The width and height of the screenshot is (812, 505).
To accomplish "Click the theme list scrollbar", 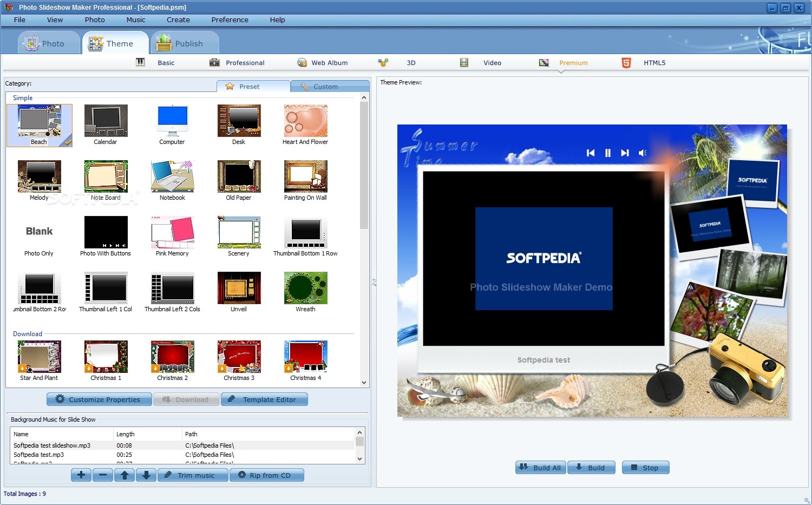I will coord(364,165).
